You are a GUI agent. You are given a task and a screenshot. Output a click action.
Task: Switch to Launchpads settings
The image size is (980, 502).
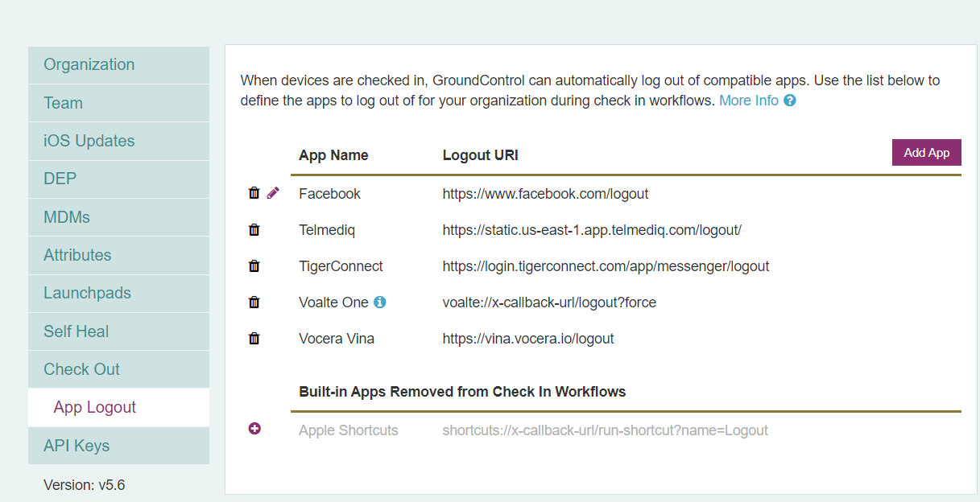118,294
